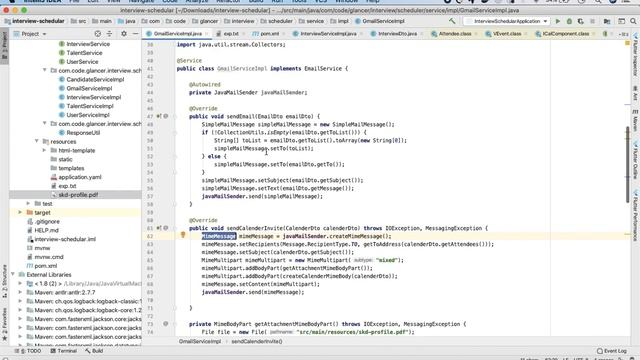Click the editor vertical scrollbar thumb
Screen dimensions: 640x360
tap(627, 165)
